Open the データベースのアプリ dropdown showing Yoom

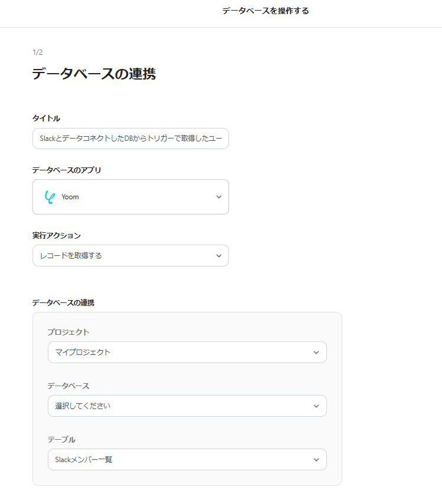(130, 197)
